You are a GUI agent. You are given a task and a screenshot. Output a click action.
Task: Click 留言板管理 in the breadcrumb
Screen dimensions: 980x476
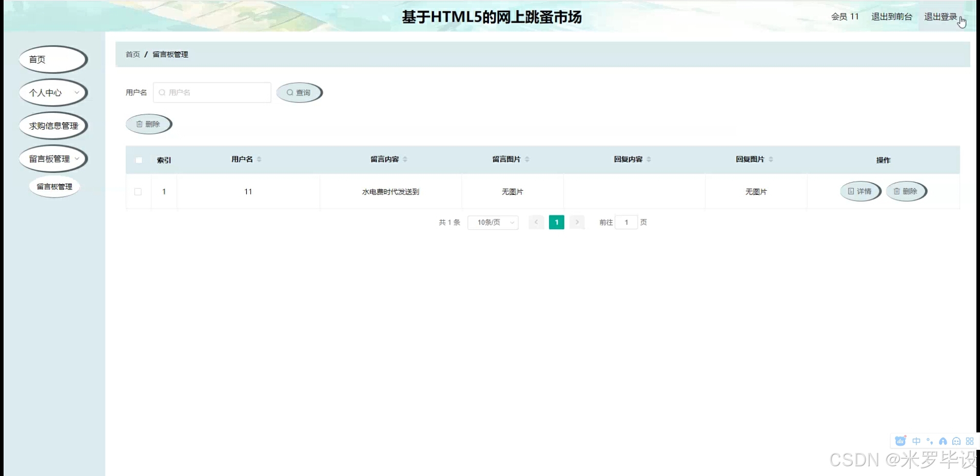(170, 54)
